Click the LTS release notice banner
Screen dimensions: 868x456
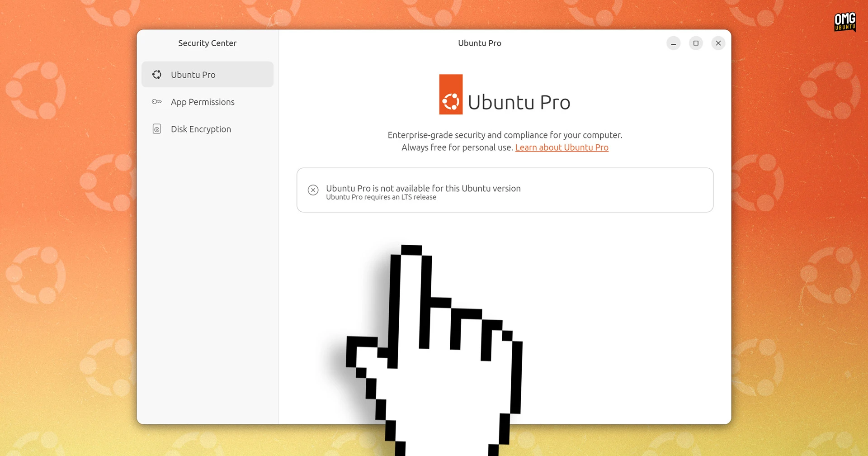click(x=505, y=190)
